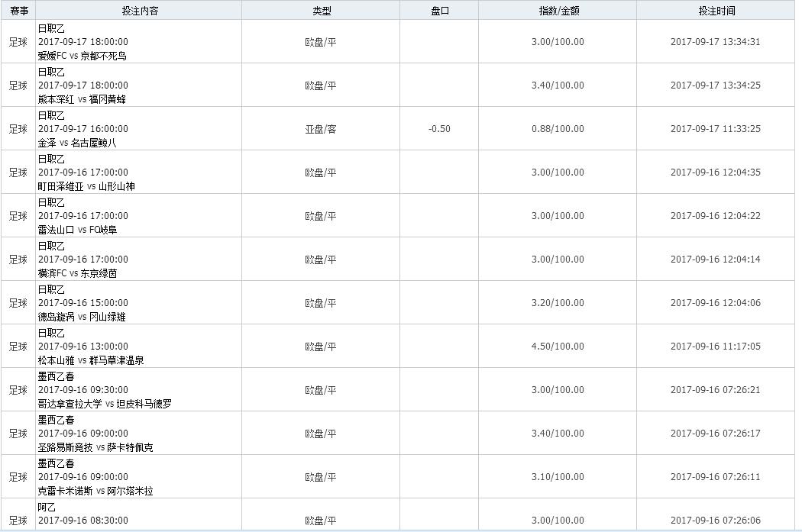Click bet time 2017-09-16 11:17:05
Image resolution: width=802 pixels, height=532 pixels.
[x=716, y=346]
